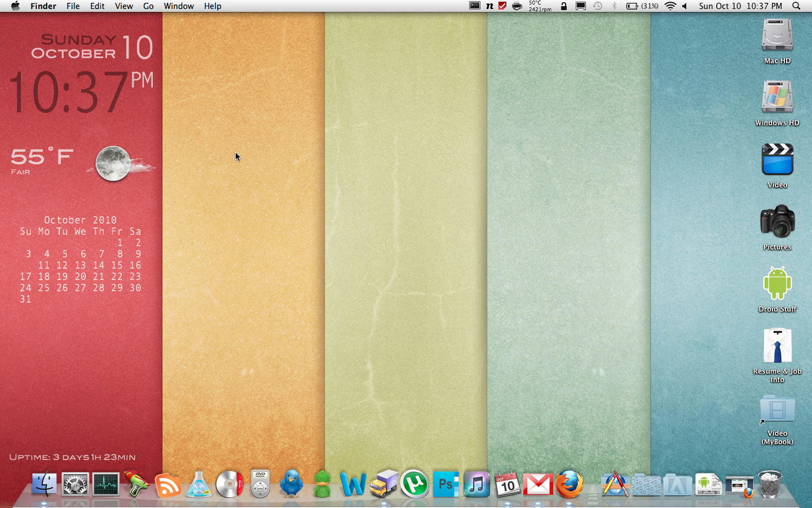The width and height of the screenshot is (812, 508).
Task: Toggle Wi-Fi status menu in menu bar
Action: coord(670,6)
